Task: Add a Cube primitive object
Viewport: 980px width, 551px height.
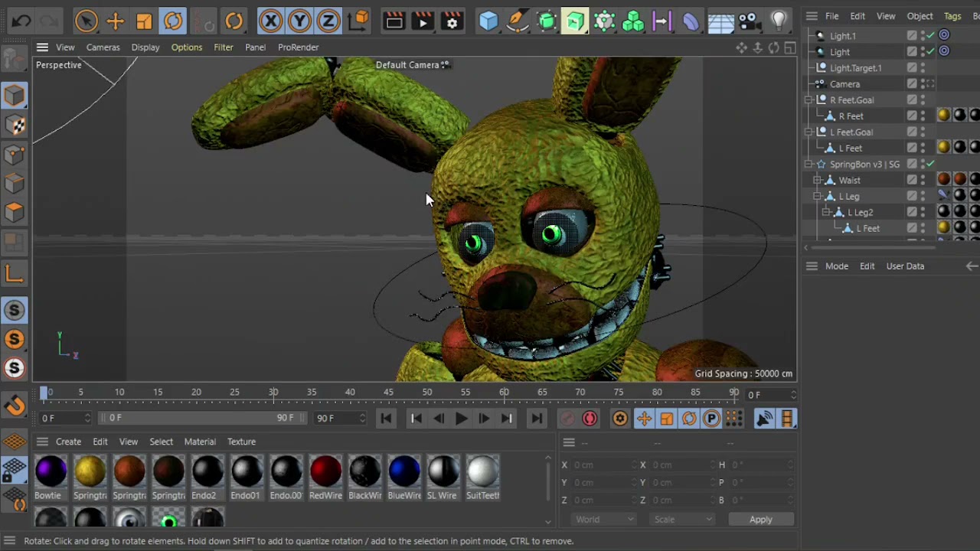Action: [488, 21]
